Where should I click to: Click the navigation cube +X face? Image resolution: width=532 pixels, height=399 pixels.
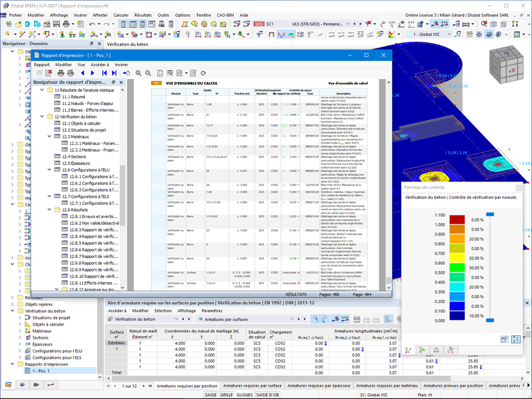point(512,71)
